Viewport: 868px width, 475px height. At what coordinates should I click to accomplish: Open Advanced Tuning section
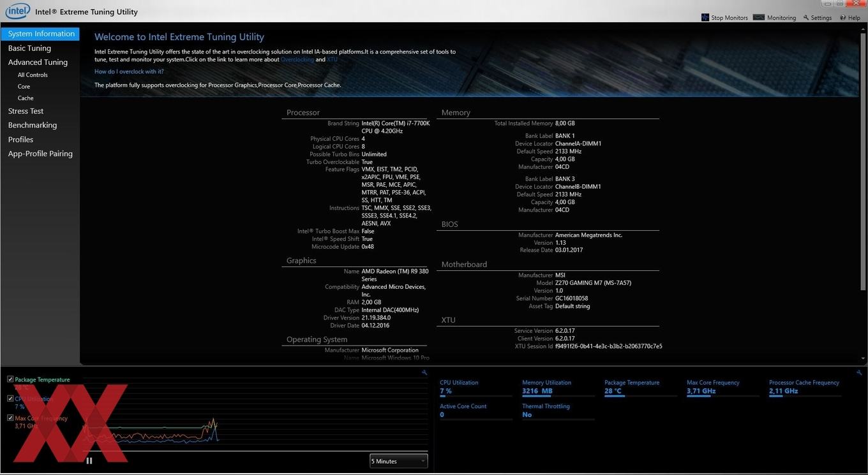(38, 62)
